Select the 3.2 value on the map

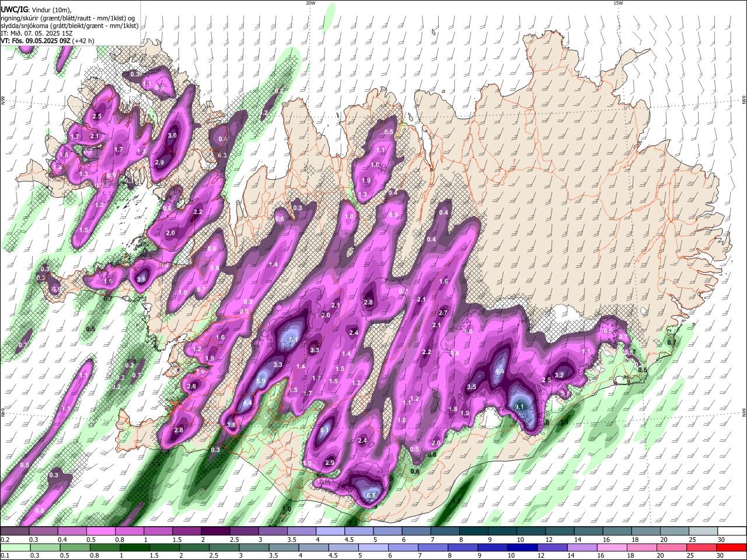(559, 375)
